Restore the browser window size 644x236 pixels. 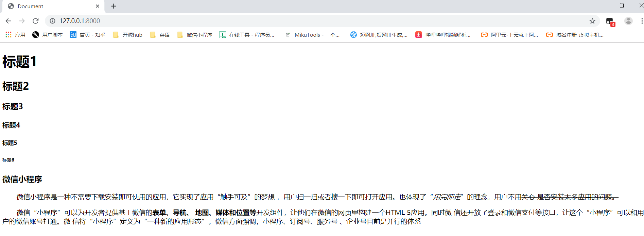pos(622,5)
